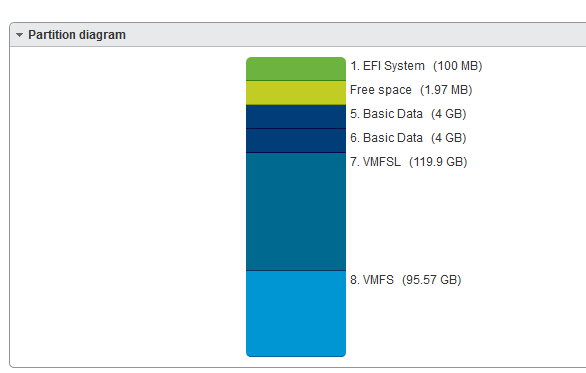Click the (4 GB) size of partition 6
Viewport: 586px width, 373px height.
click(448, 138)
